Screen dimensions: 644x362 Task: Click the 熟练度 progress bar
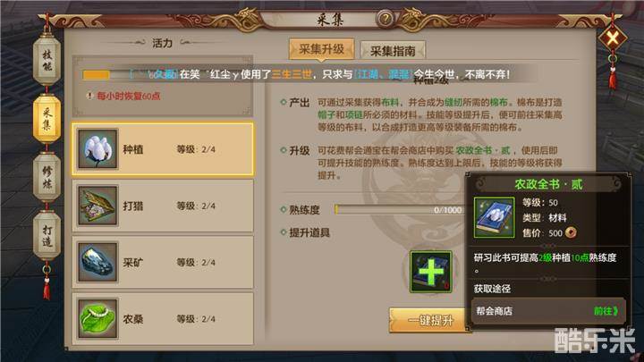click(399, 210)
